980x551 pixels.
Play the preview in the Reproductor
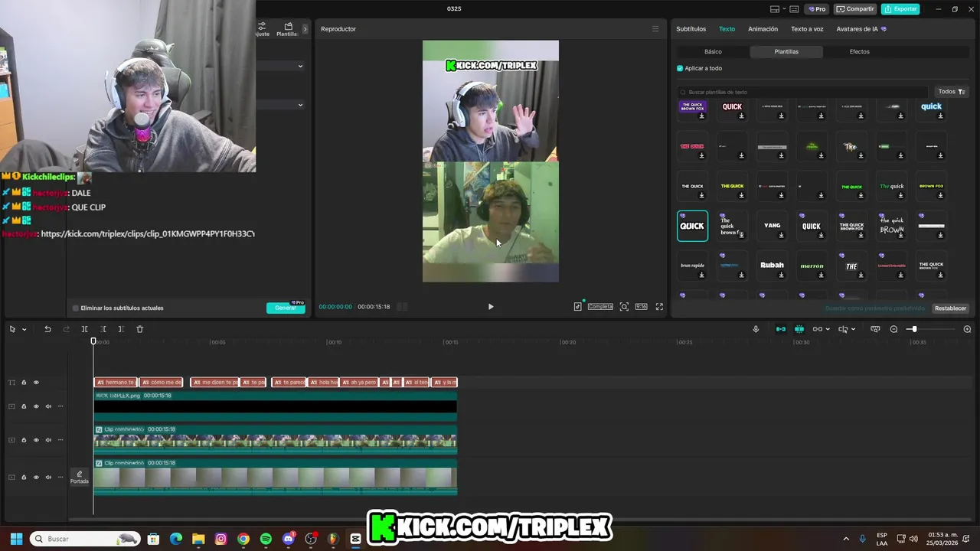491,307
